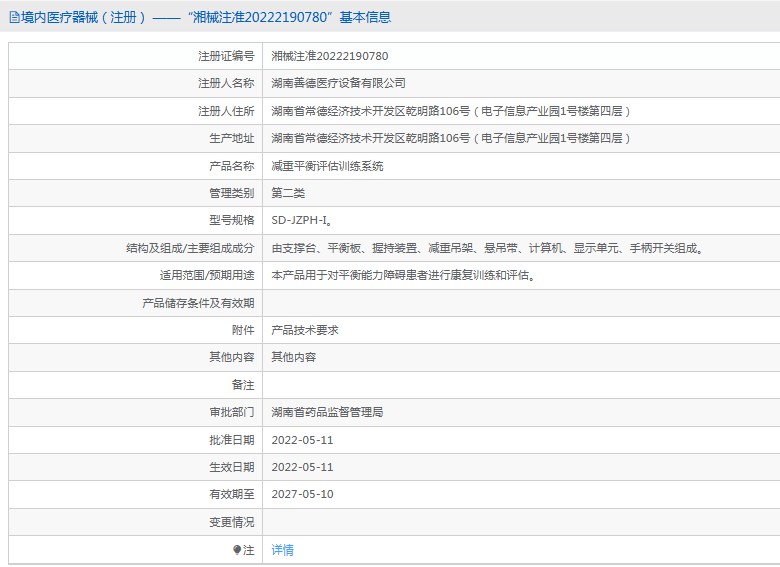Click the expiry date 2027-05-10
Screen dimensions: 780x567
click(302, 494)
